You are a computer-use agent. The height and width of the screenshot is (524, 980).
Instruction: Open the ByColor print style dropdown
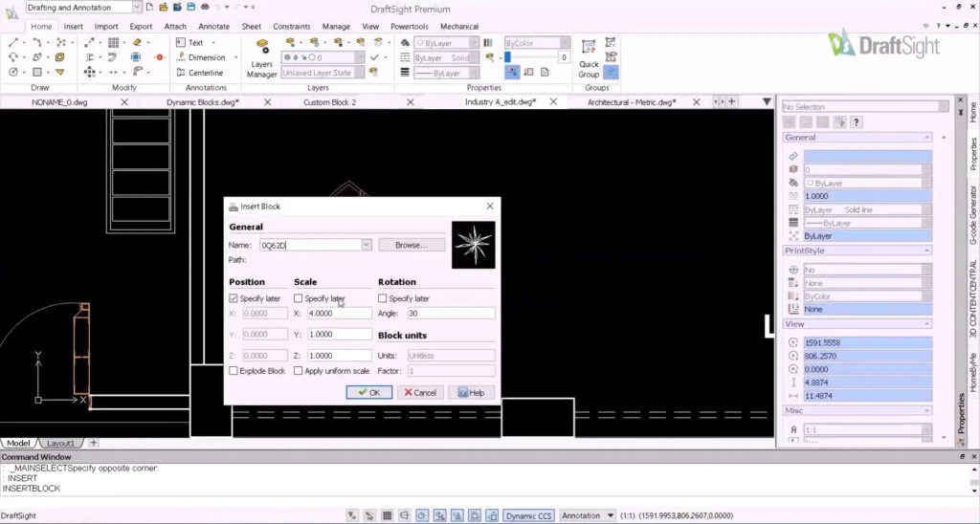pyautogui.click(x=565, y=43)
